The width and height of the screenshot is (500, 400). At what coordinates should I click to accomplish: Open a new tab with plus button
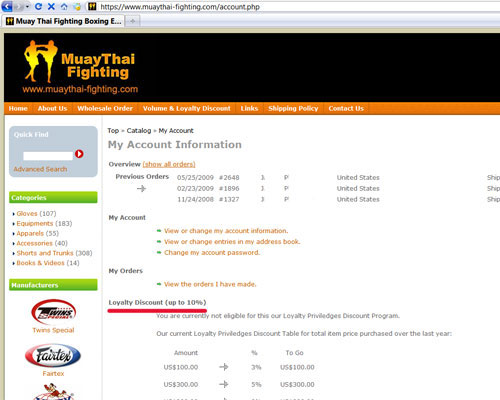point(132,21)
